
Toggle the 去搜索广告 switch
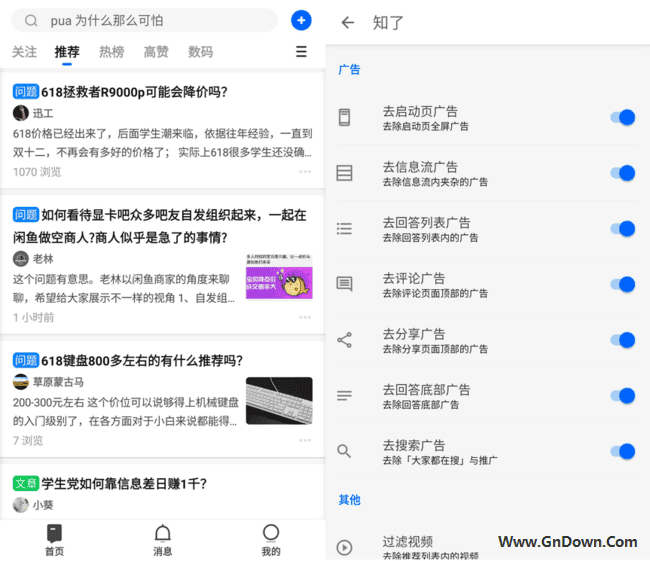tap(622, 451)
